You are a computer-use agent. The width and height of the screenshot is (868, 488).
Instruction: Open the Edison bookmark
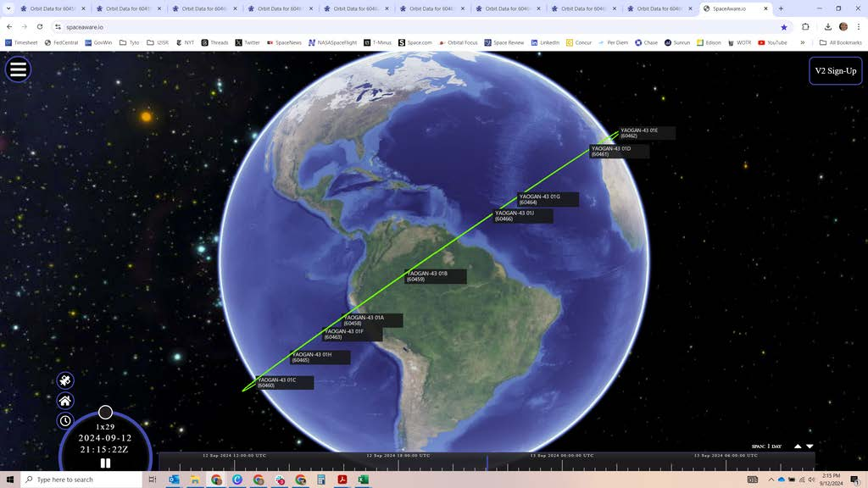click(x=709, y=42)
